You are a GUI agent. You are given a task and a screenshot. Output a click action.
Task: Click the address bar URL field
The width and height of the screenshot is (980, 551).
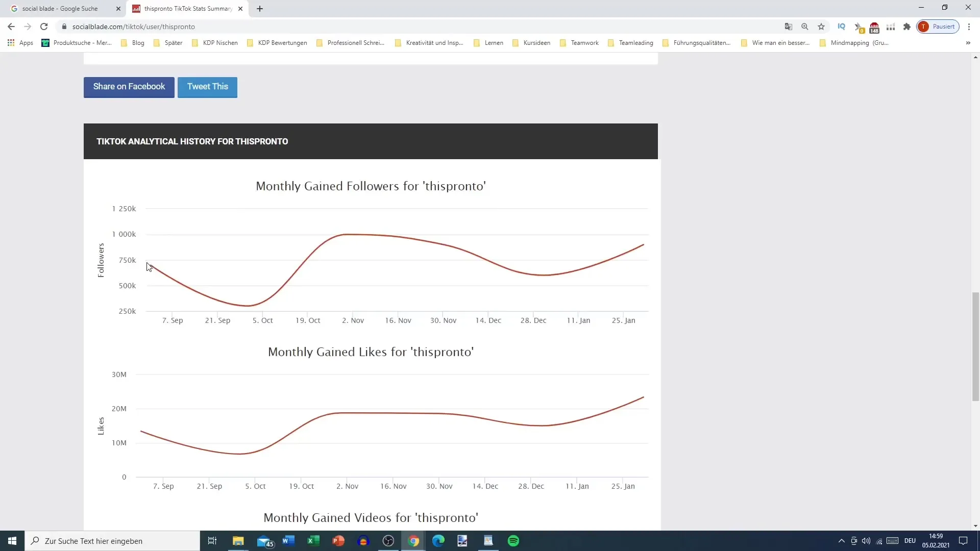pyautogui.click(x=419, y=27)
